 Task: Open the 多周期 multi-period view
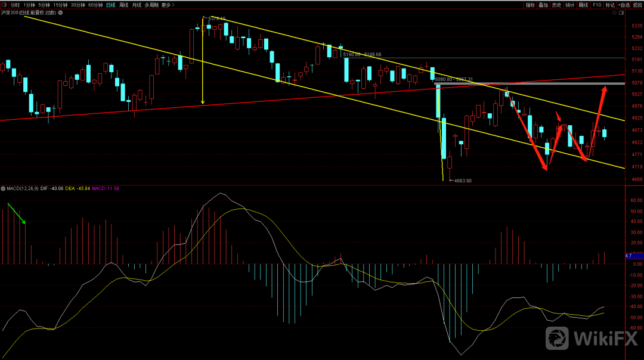pos(151,5)
